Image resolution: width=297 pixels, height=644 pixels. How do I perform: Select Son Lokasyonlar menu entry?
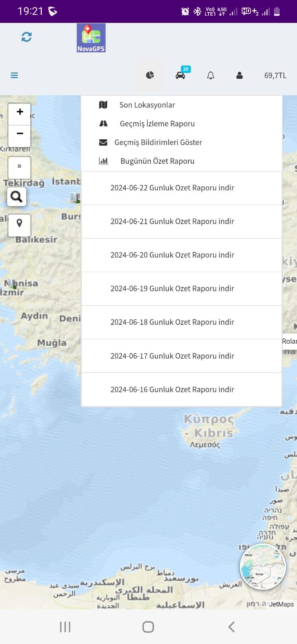click(181, 105)
